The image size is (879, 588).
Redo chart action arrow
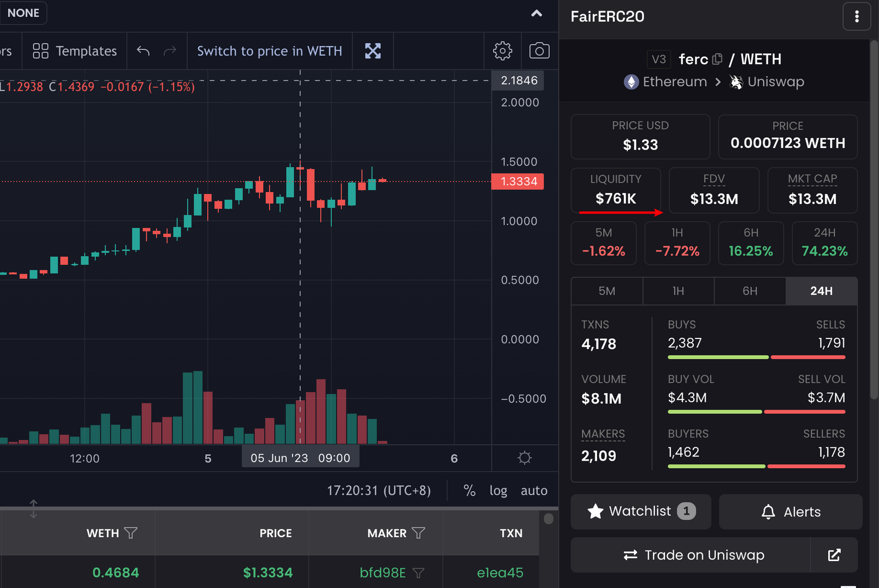(170, 51)
